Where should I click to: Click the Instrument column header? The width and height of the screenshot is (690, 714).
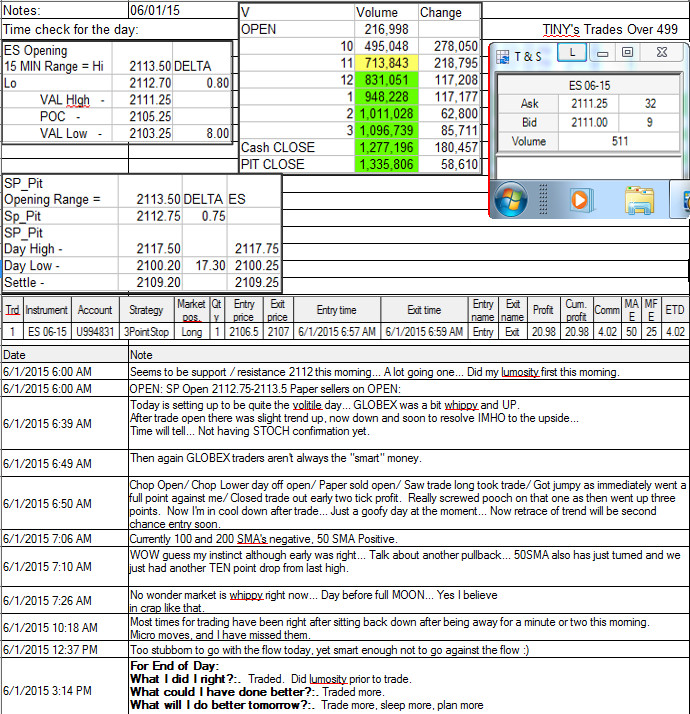point(46,310)
